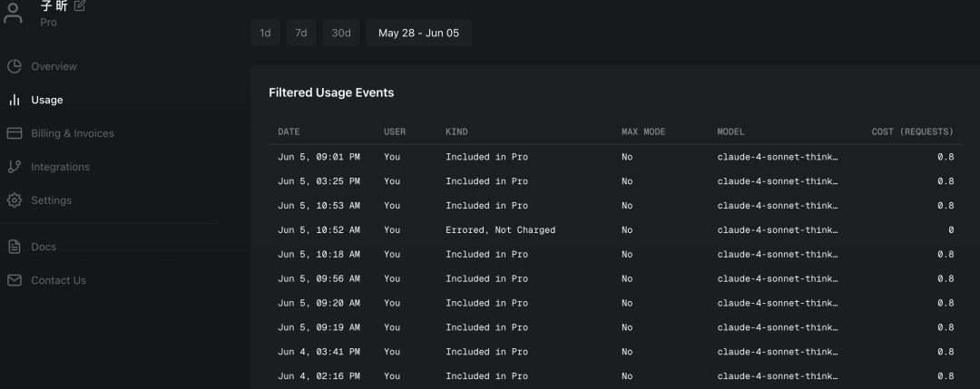This screenshot has width=980, height=389.
Task: Open the Overview page
Action: point(54,66)
